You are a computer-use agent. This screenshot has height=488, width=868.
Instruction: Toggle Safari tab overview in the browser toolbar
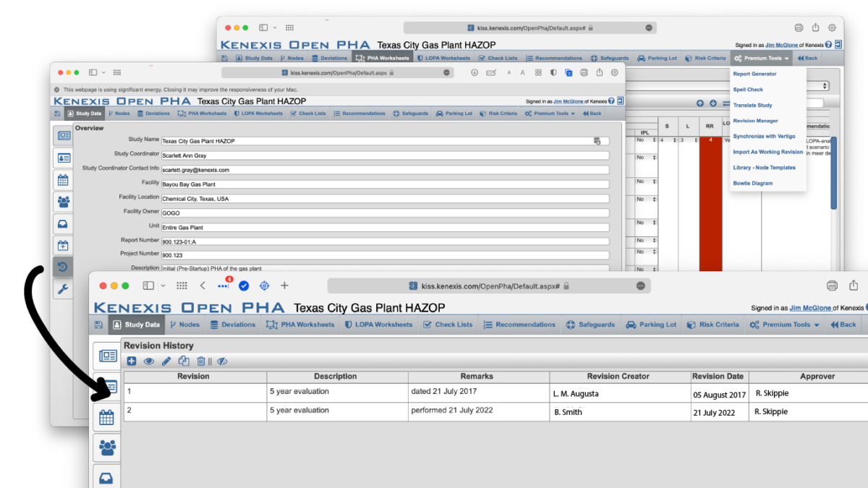click(x=182, y=285)
